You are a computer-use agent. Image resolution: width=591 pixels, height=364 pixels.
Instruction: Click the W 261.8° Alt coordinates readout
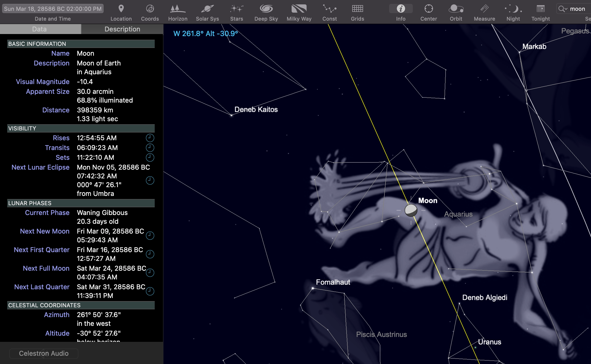click(206, 34)
